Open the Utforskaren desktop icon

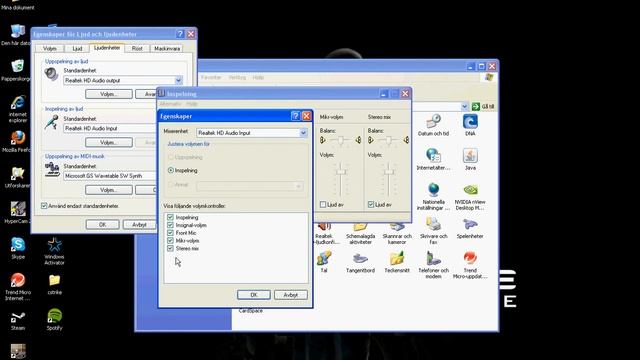[x=17, y=177]
